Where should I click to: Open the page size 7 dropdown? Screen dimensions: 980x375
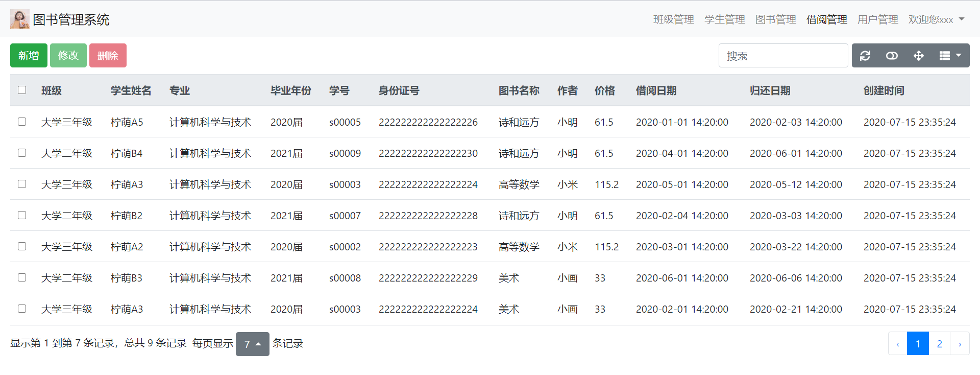252,344
